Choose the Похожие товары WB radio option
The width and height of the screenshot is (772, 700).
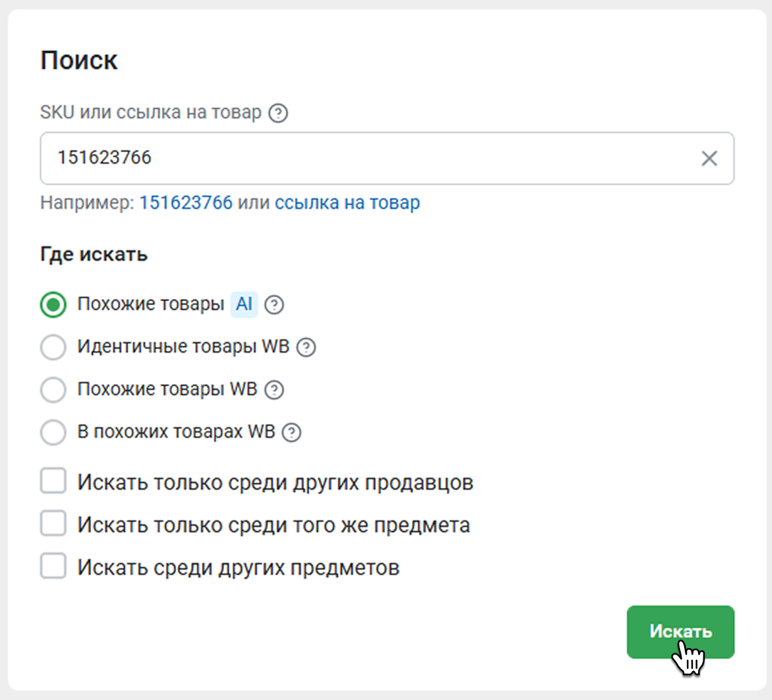53,390
